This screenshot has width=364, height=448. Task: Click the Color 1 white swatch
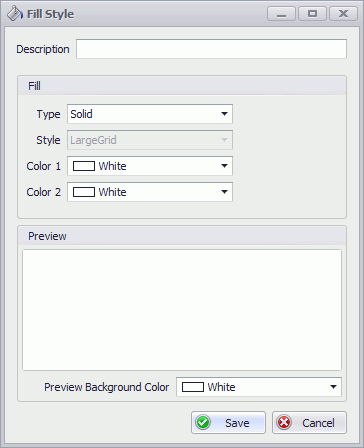[x=84, y=166]
